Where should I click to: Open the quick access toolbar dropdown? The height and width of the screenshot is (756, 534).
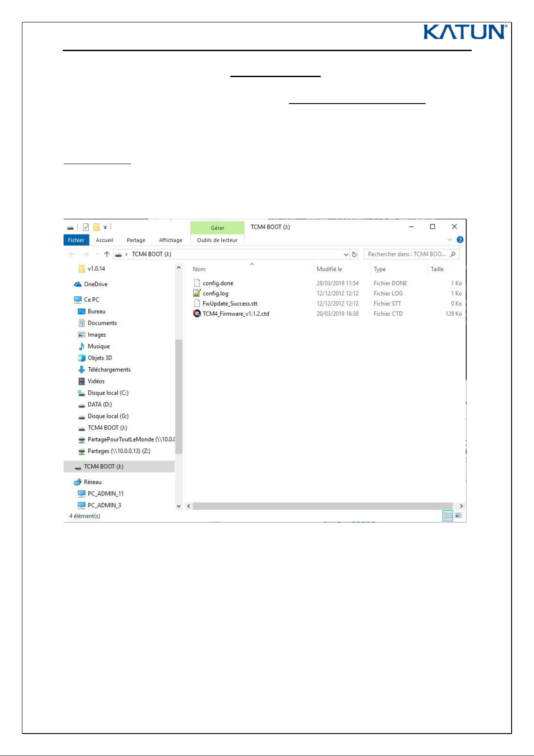105,227
